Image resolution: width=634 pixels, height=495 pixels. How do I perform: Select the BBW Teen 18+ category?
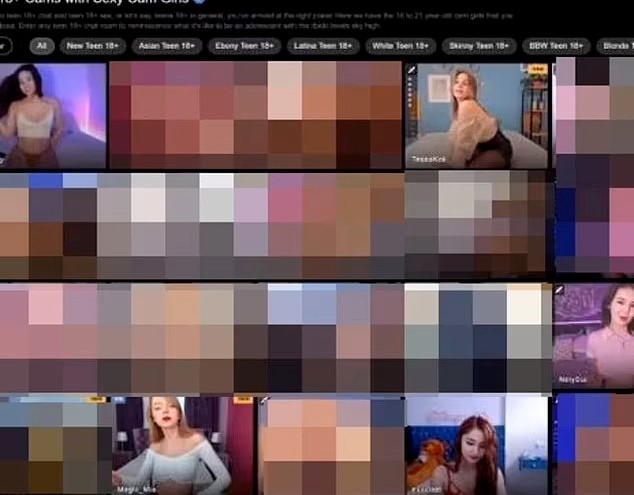click(x=556, y=46)
